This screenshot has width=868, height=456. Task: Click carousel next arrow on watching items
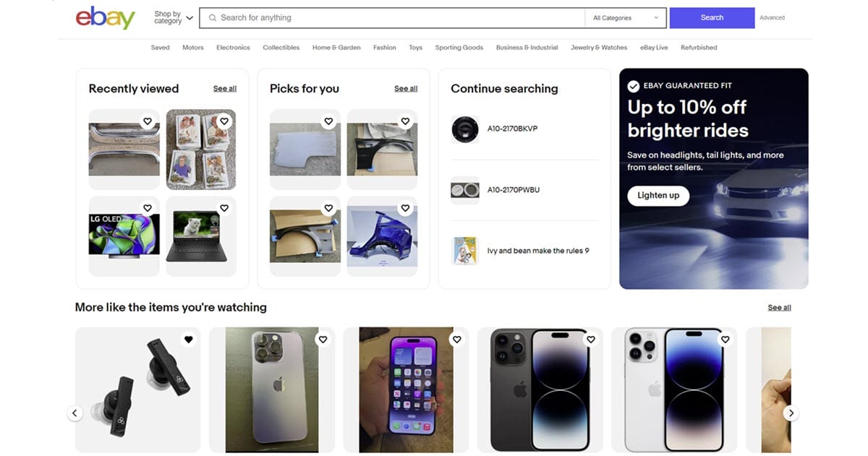pos(791,413)
